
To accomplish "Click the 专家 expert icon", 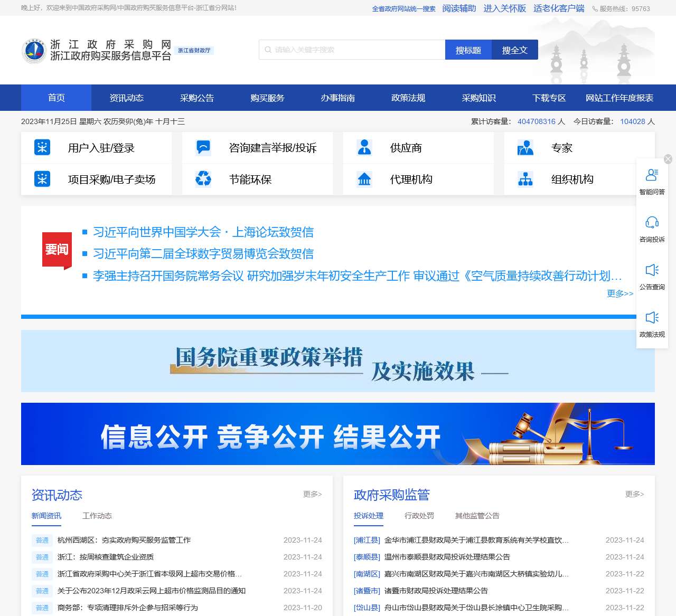I will [x=525, y=148].
